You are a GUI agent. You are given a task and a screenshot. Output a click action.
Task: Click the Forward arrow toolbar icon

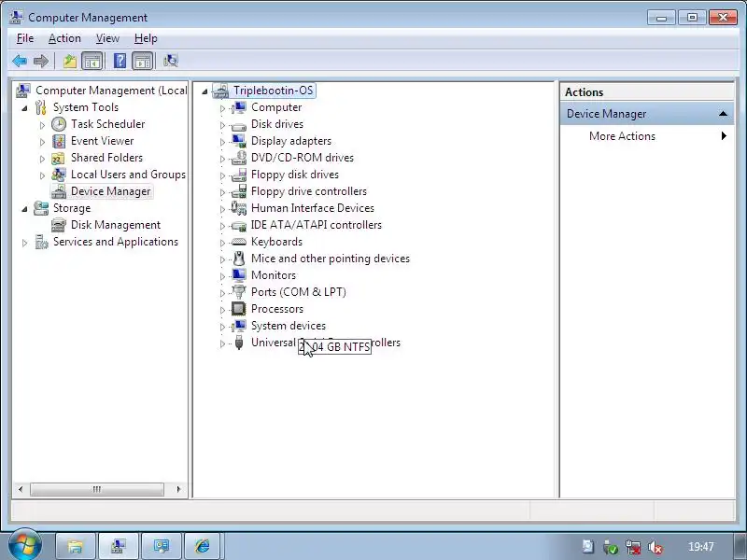coord(41,61)
